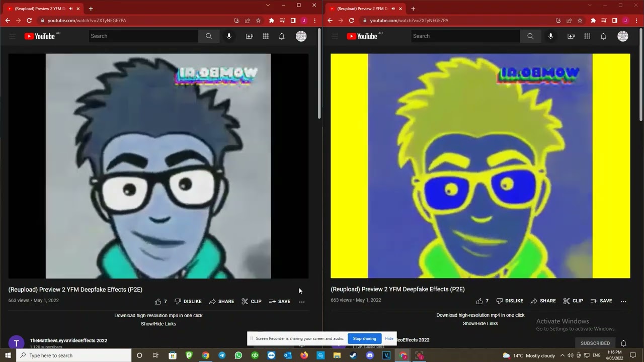644x362 pixels.
Task: Click SHARE under the left video
Action: (222, 302)
